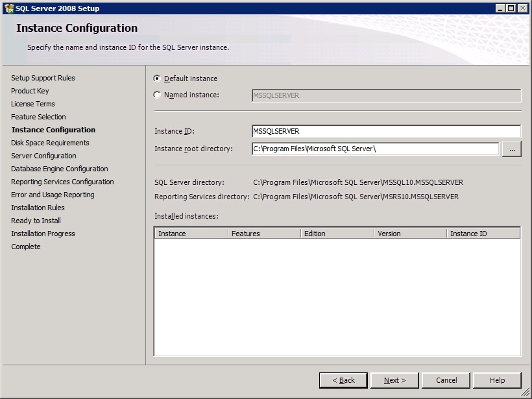Select Feature Selection step
Viewport: 532px width, 399px height.
tap(38, 117)
